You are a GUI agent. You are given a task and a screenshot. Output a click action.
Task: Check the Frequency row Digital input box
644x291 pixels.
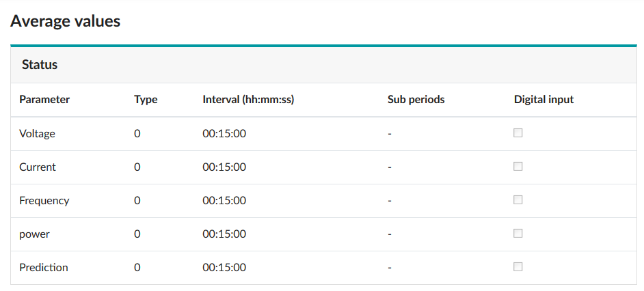pyautogui.click(x=518, y=200)
